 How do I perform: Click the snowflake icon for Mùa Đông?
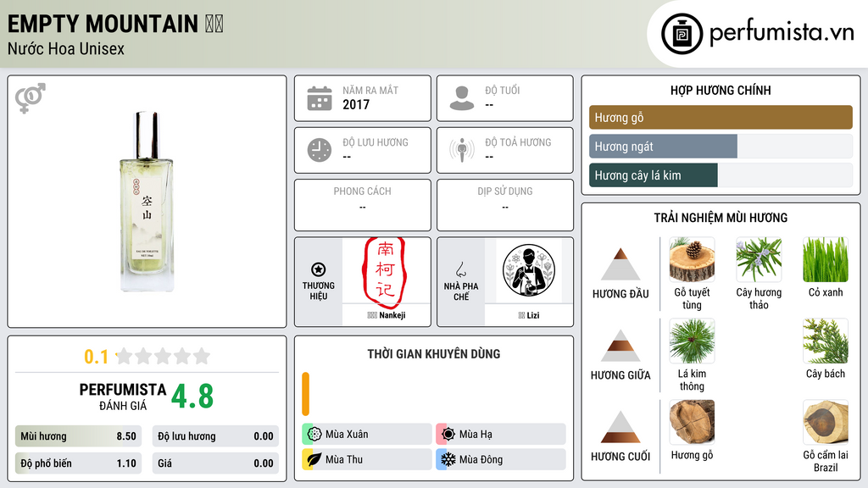click(448, 459)
